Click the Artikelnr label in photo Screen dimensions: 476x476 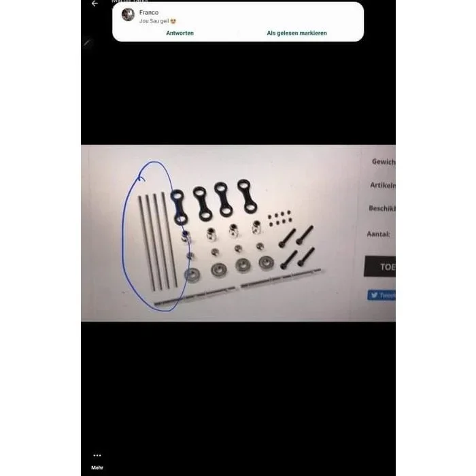(x=383, y=185)
